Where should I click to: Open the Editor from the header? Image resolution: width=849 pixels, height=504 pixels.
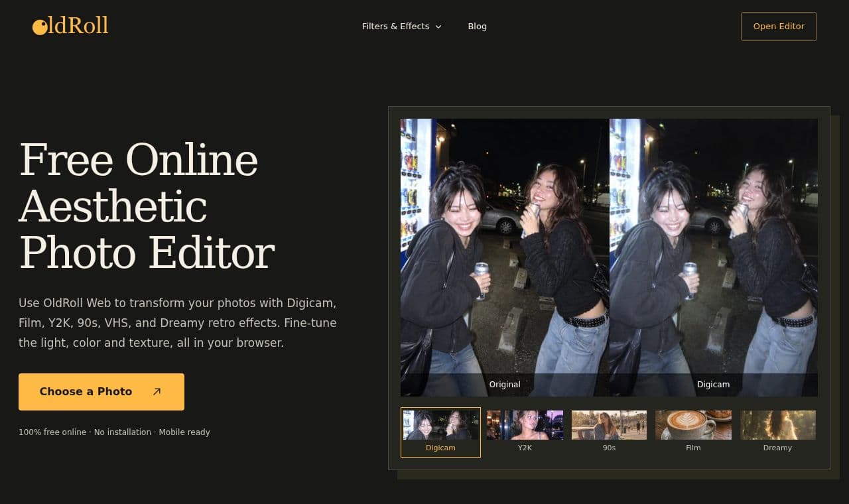click(x=779, y=27)
